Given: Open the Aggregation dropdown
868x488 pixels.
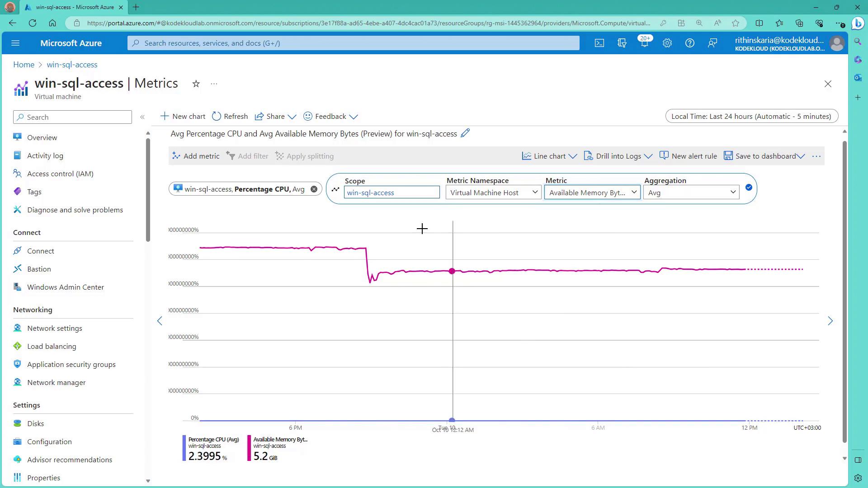Looking at the screenshot, I should click(691, 193).
